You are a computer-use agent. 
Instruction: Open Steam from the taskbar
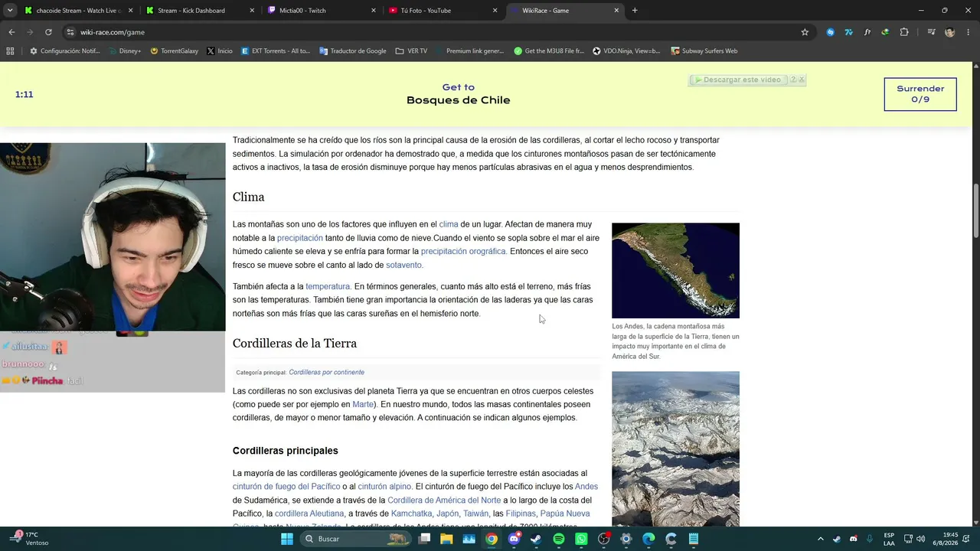pyautogui.click(x=536, y=539)
